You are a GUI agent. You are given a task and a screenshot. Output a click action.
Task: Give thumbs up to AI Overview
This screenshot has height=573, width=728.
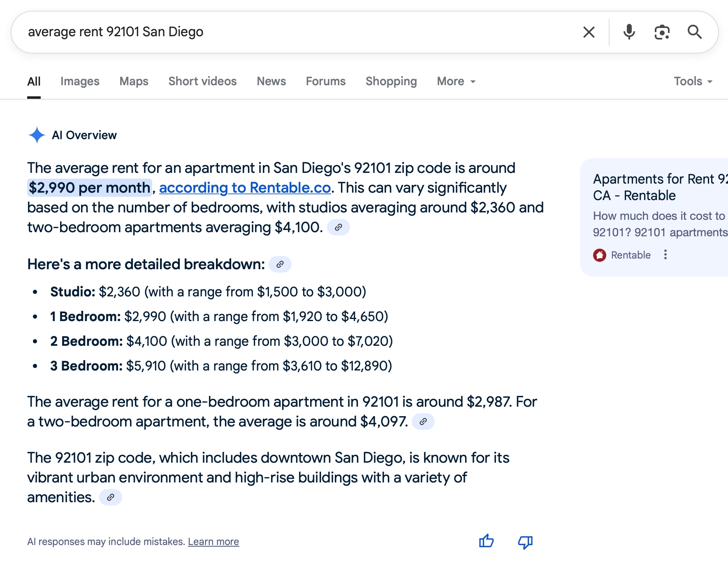click(486, 541)
